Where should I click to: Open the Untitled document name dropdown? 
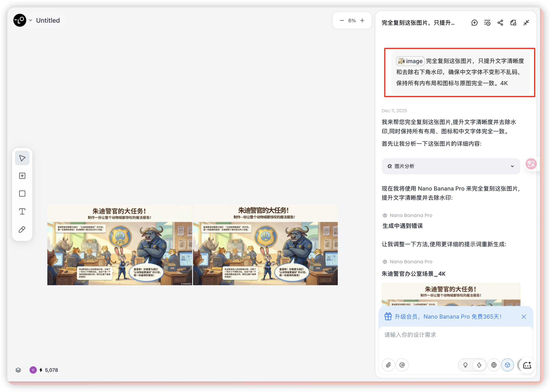tap(30, 20)
